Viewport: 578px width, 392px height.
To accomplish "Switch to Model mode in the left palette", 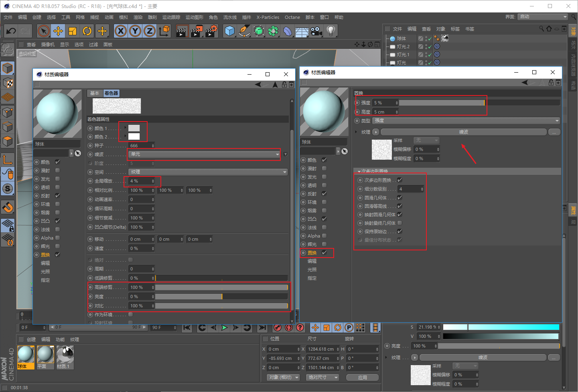I will [8, 68].
